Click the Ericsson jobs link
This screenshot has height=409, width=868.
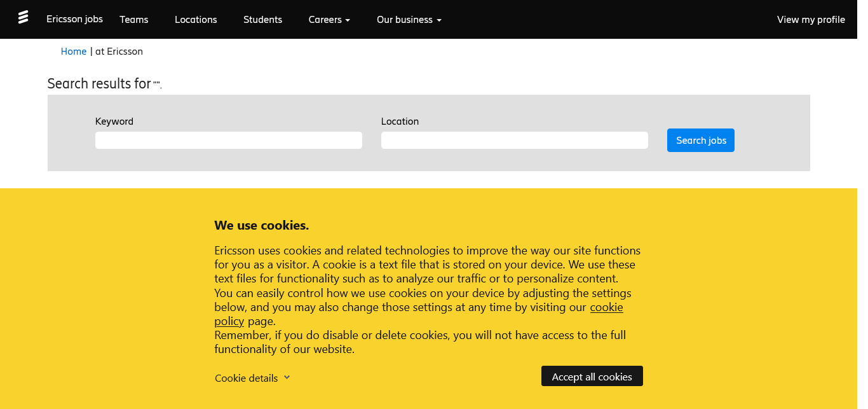pyautogui.click(x=74, y=19)
